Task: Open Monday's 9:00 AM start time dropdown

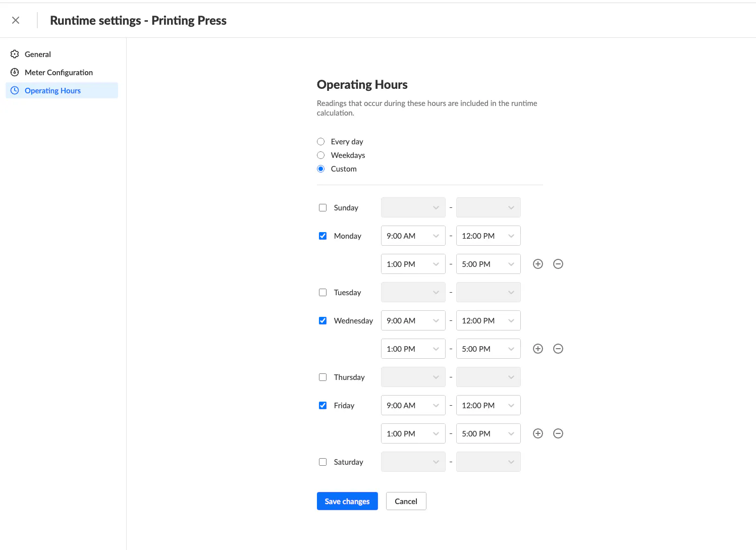Action: point(413,236)
